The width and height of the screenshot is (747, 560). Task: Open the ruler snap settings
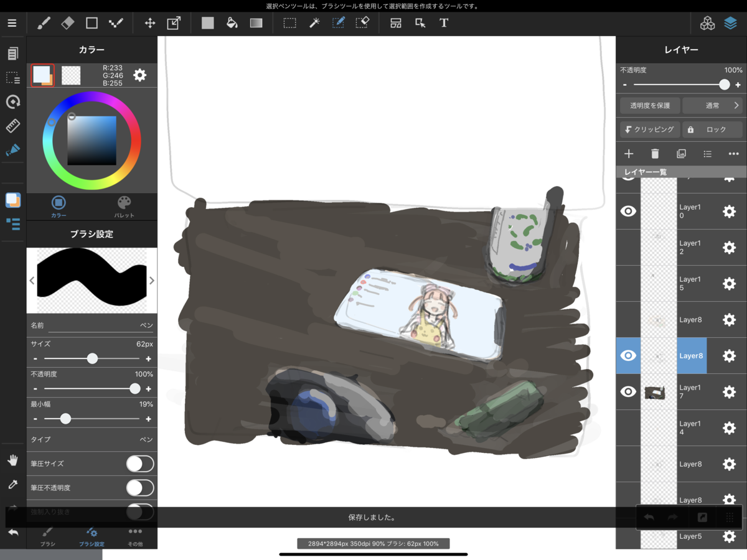click(x=13, y=126)
